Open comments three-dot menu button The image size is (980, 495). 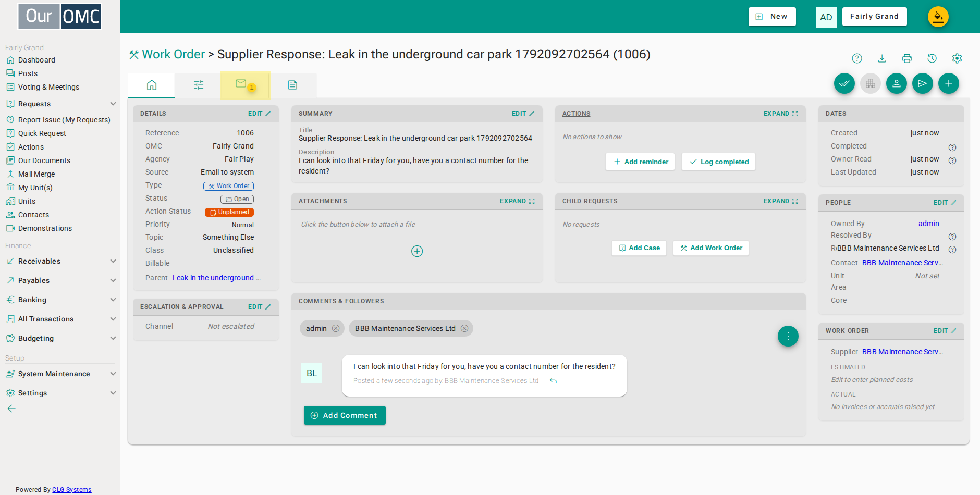click(788, 336)
